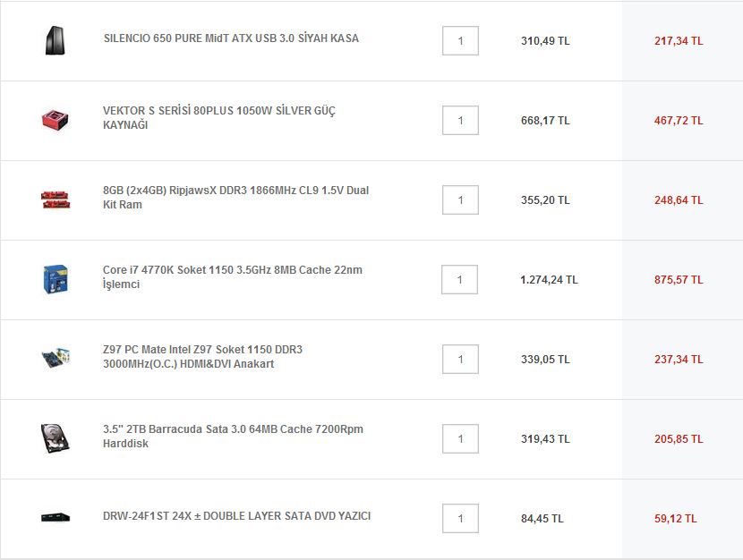This screenshot has height=560, width=743.
Task: Open Z97 PC Mate motherboard link
Action: pyautogui.click(x=202, y=356)
